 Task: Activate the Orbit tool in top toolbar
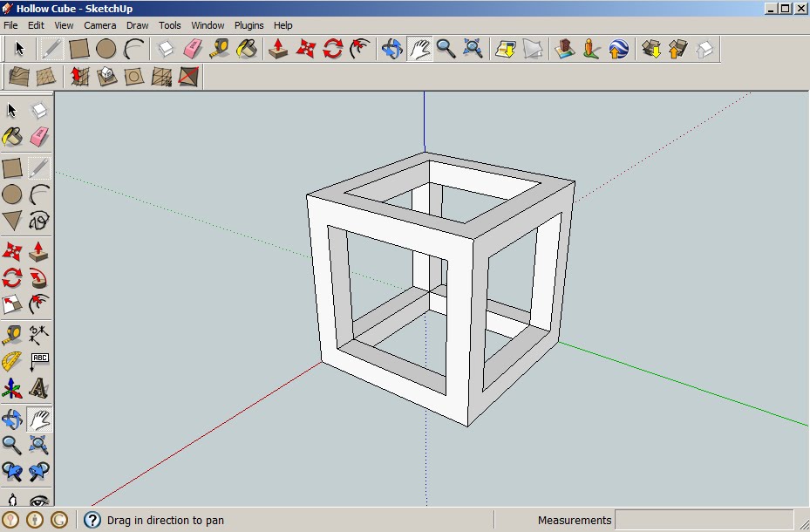[391, 49]
